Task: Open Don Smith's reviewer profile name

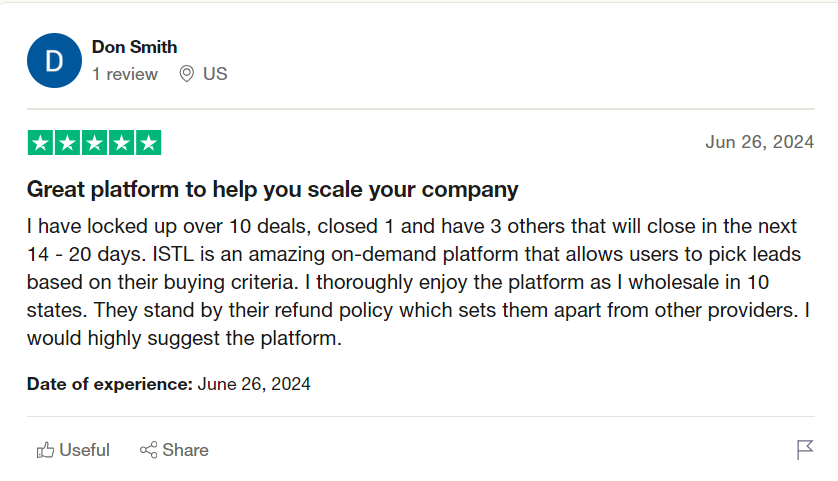Action: point(135,46)
